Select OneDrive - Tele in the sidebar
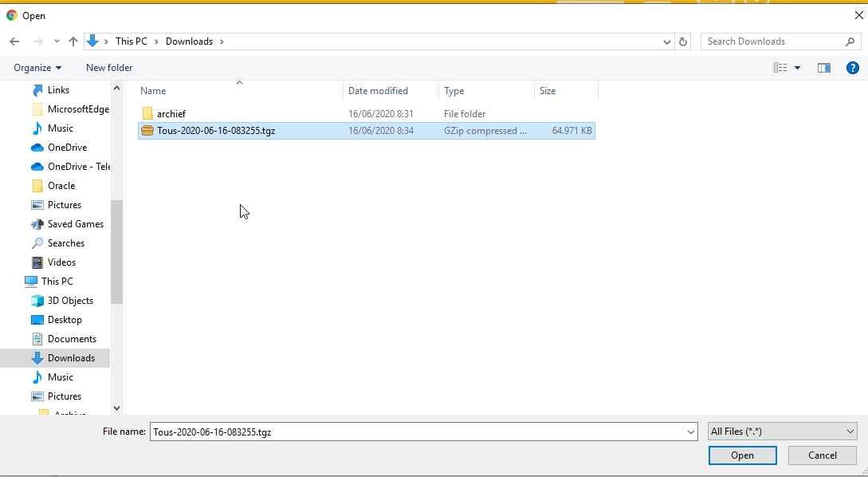Viewport: 868px width, 477px height. pyautogui.click(x=79, y=167)
